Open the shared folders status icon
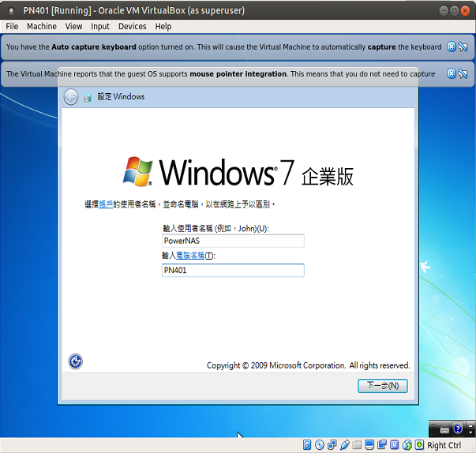This screenshot has height=453, width=476. 357,445
